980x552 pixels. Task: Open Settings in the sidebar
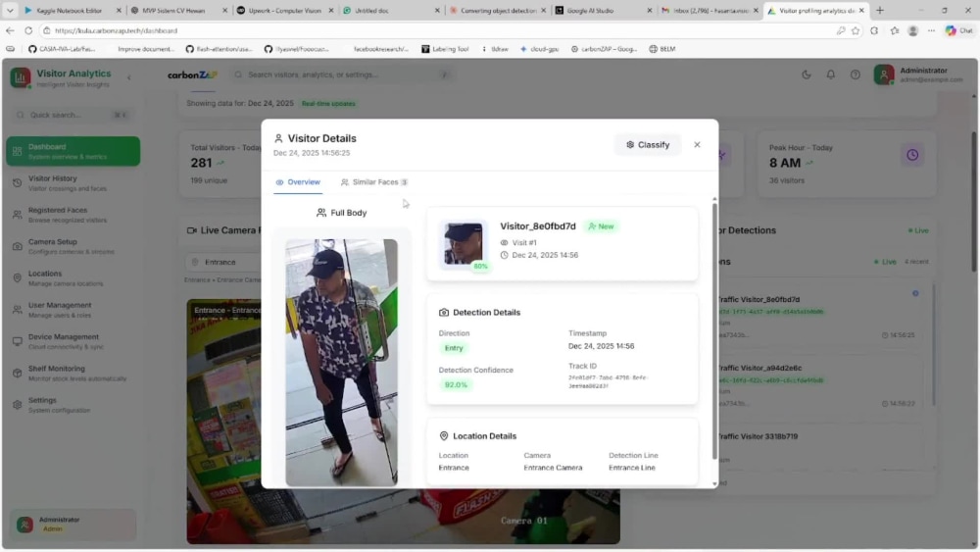tap(73, 405)
